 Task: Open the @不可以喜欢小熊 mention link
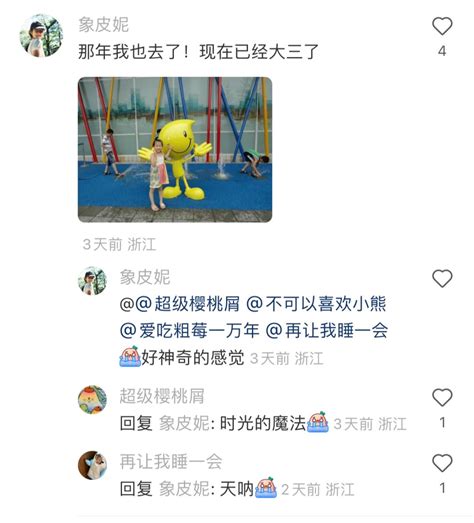tap(316, 304)
